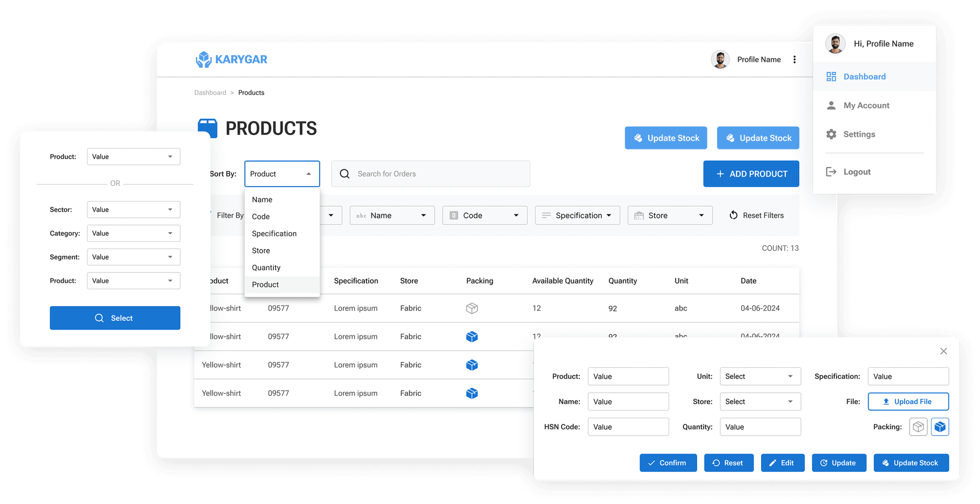Select the outlined box Packing option
This screenshot has width=980, height=504.
tap(918, 427)
